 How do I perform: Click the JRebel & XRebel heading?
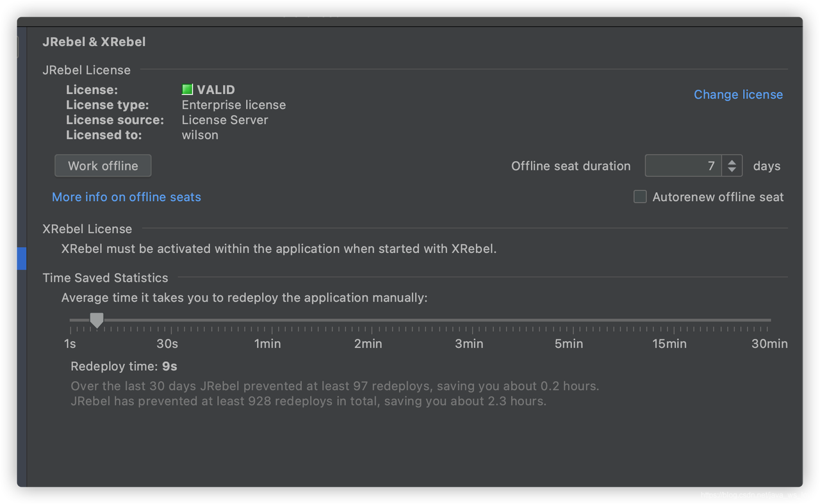click(x=94, y=42)
